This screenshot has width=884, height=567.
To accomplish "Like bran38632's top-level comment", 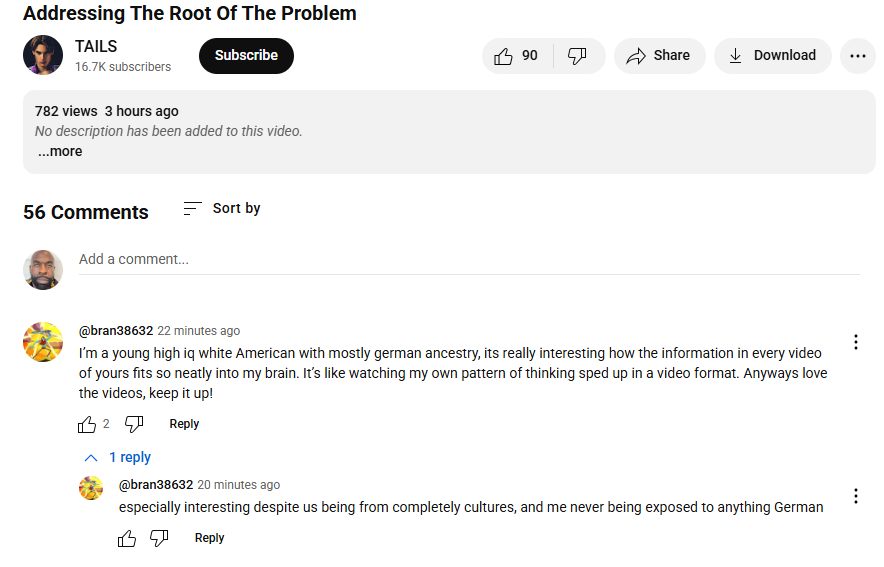I will tap(87, 424).
